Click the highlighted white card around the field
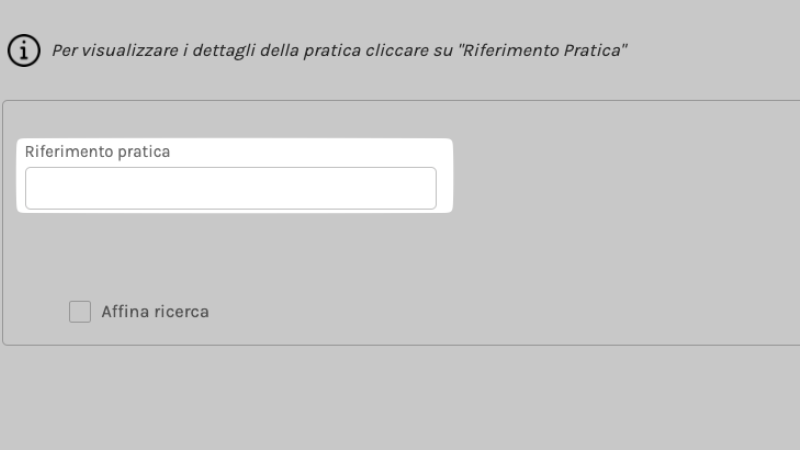The height and width of the screenshot is (450, 800). 235,176
